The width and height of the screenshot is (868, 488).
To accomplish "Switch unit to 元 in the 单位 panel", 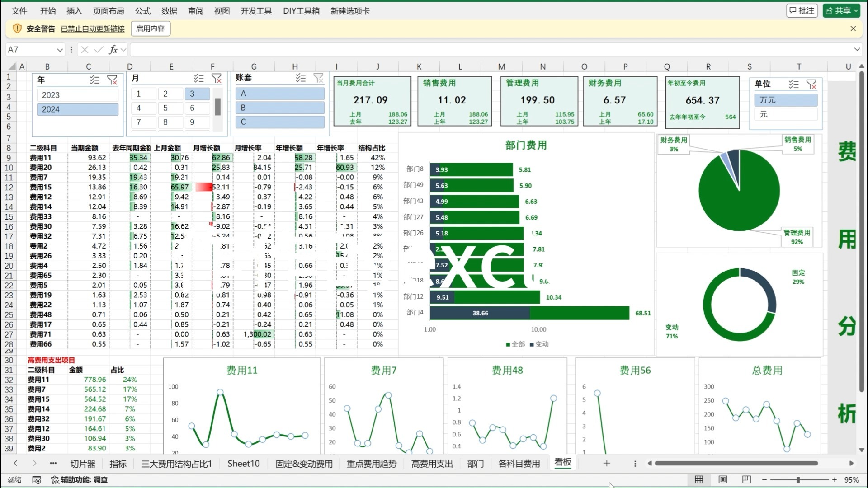I will (x=785, y=114).
